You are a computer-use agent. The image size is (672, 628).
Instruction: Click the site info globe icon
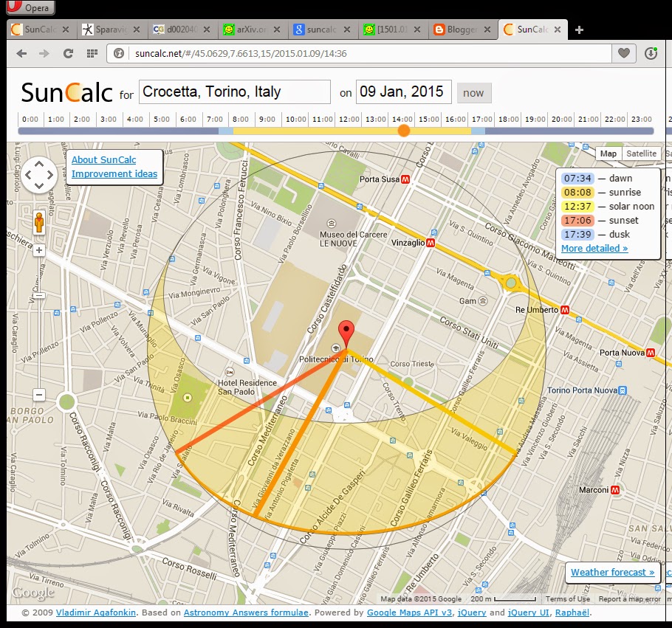[x=119, y=54]
